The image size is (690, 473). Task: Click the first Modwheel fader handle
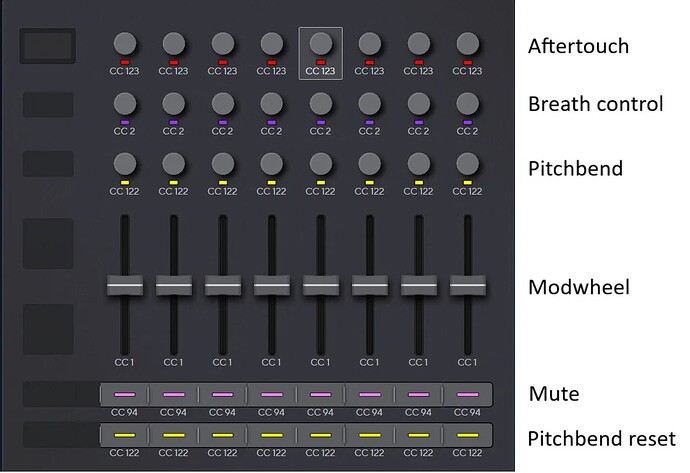[x=125, y=286]
